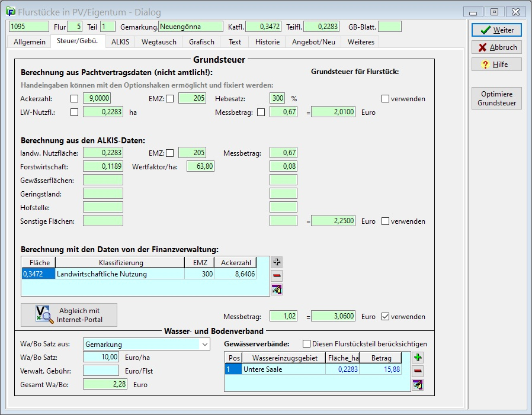Viewport: 532px width, 415px height.
Task: Click Optimiere Grundsteuer button
Action: click(496, 98)
